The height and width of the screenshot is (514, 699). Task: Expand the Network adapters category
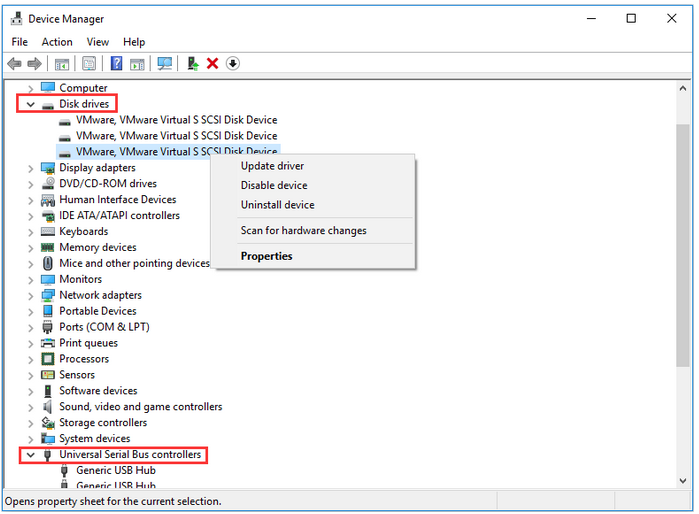[x=31, y=295]
